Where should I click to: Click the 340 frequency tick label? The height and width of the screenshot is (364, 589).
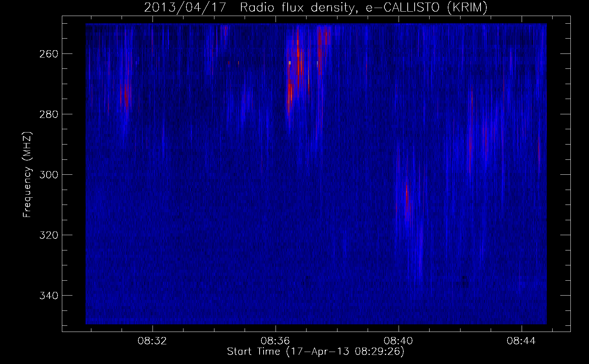48,295
